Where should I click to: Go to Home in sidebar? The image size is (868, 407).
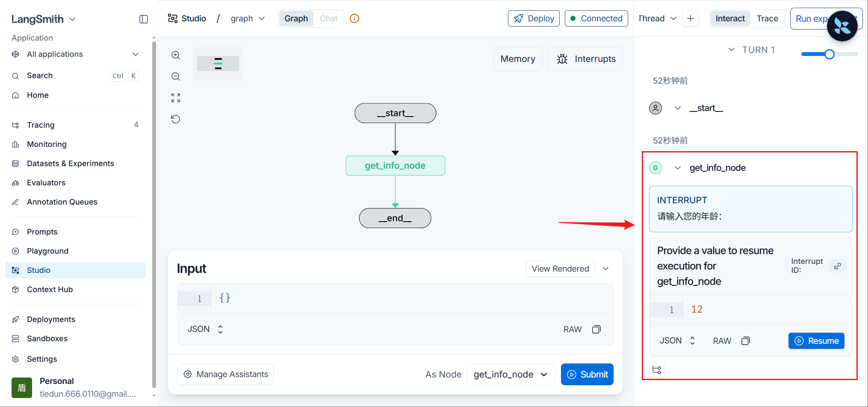[x=75, y=95]
